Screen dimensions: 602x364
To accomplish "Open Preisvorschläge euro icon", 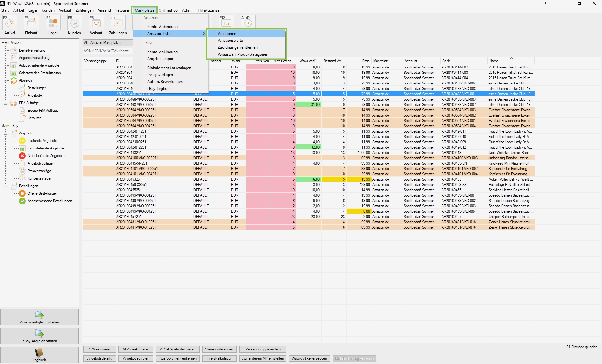I will (22, 171).
